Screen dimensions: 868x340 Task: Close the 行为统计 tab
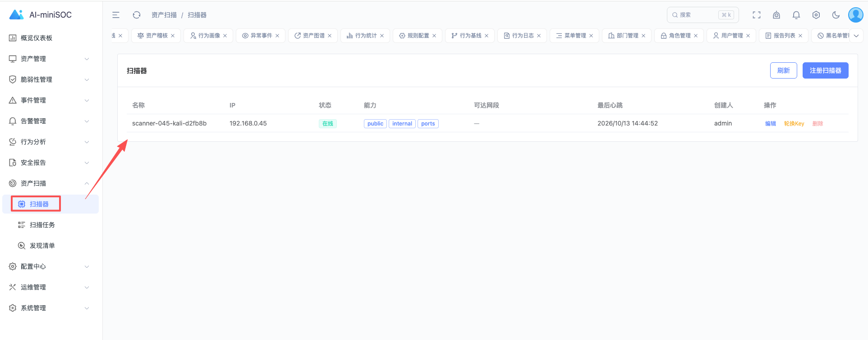point(382,36)
